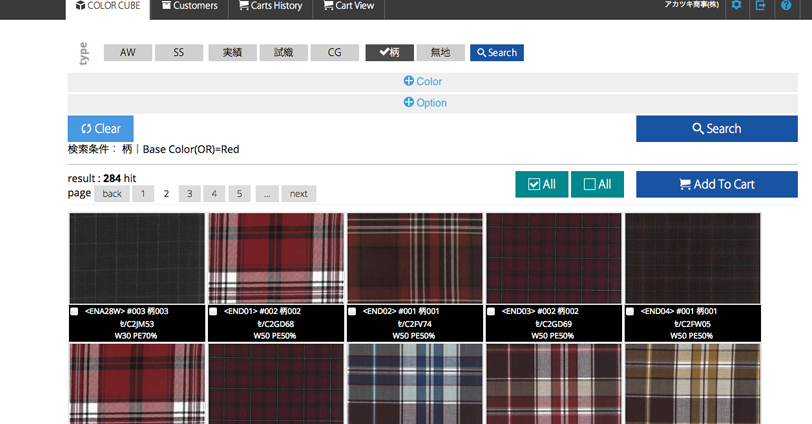Open the END02 fabric thumbnail
812x424 pixels.
415,258
